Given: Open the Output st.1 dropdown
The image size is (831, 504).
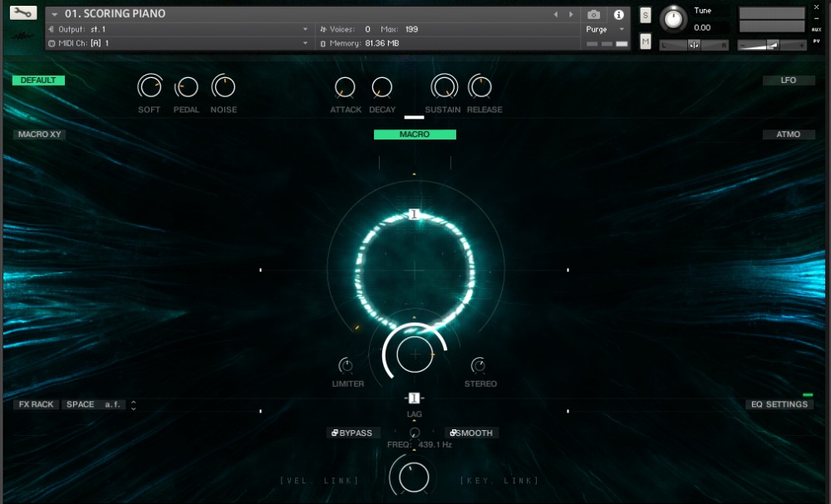Looking at the screenshot, I should tap(175, 28).
